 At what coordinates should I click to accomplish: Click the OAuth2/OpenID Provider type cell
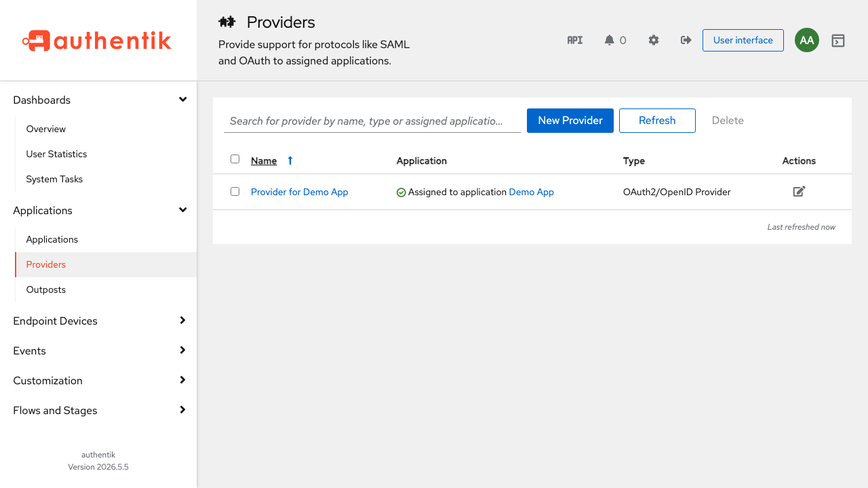[x=677, y=192]
